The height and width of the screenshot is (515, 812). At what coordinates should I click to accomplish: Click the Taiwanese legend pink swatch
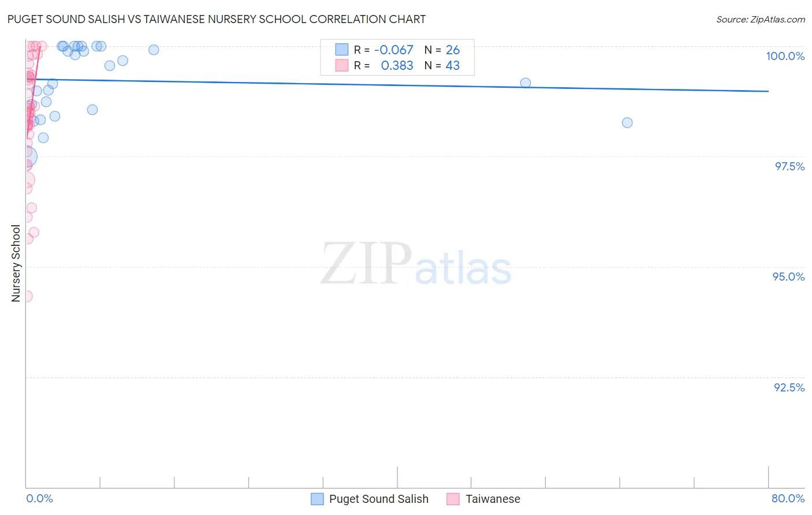(x=453, y=499)
